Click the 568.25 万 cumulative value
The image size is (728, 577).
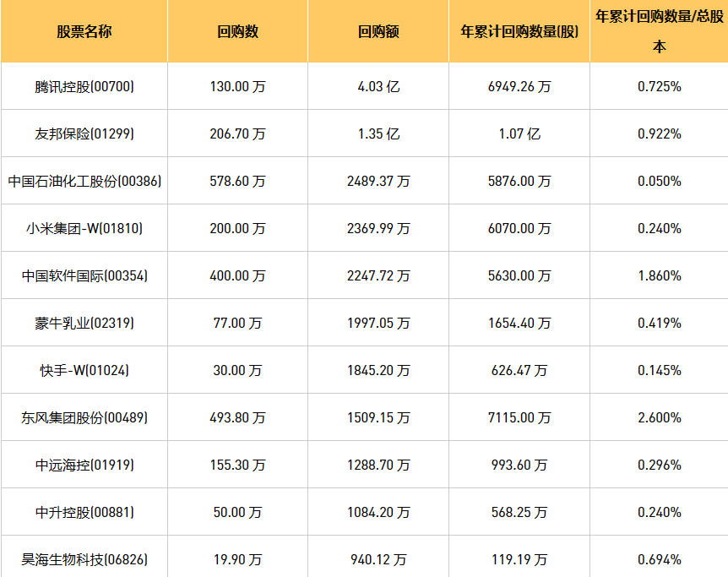(519, 513)
